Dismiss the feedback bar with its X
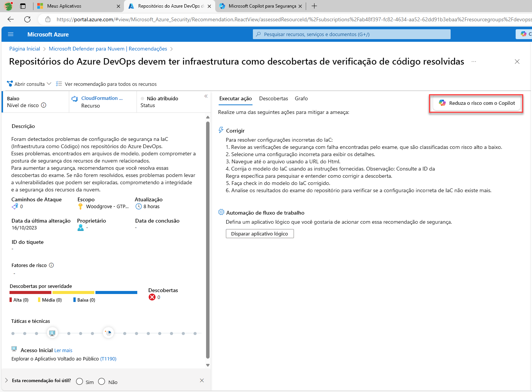This screenshot has width=532, height=392. (x=202, y=380)
